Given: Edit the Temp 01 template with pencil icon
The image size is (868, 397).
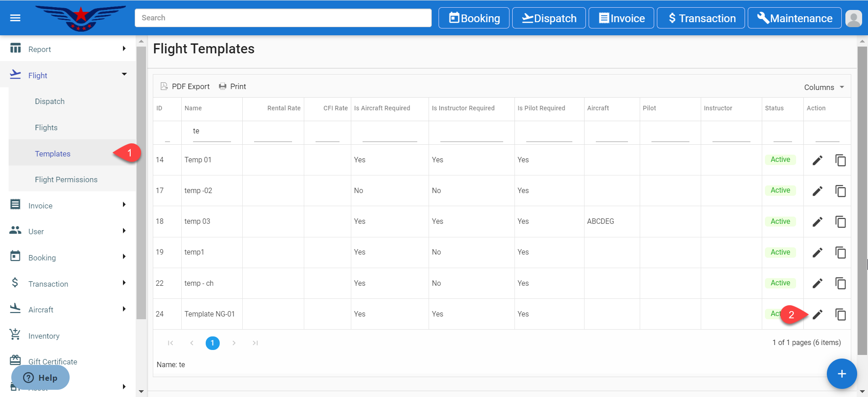Looking at the screenshot, I should (x=817, y=160).
